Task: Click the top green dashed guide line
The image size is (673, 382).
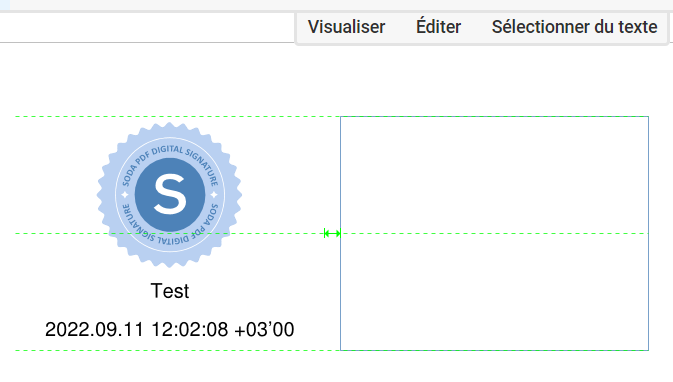Action: click(177, 116)
